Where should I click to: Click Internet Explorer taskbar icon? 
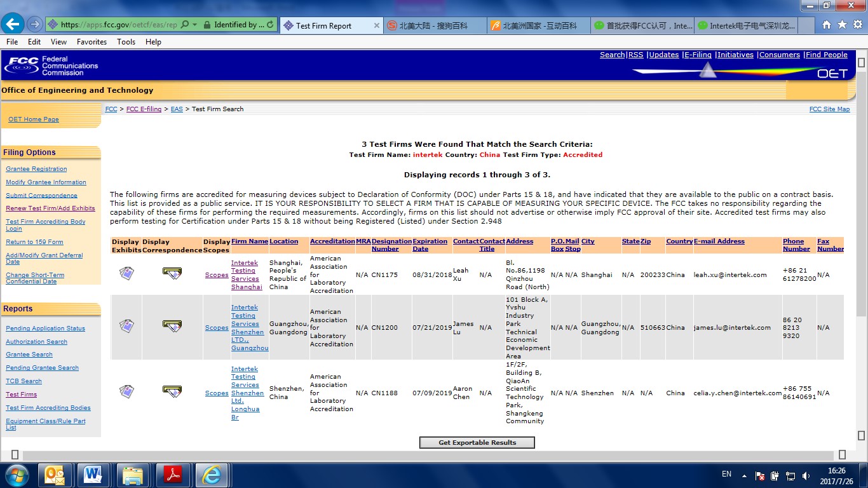pyautogui.click(x=212, y=475)
